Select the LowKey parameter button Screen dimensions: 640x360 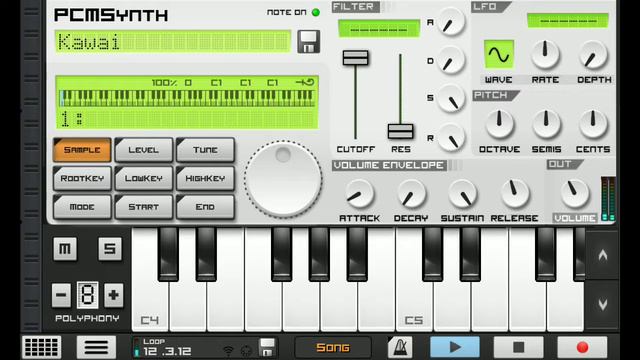pyautogui.click(x=144, y=178)
